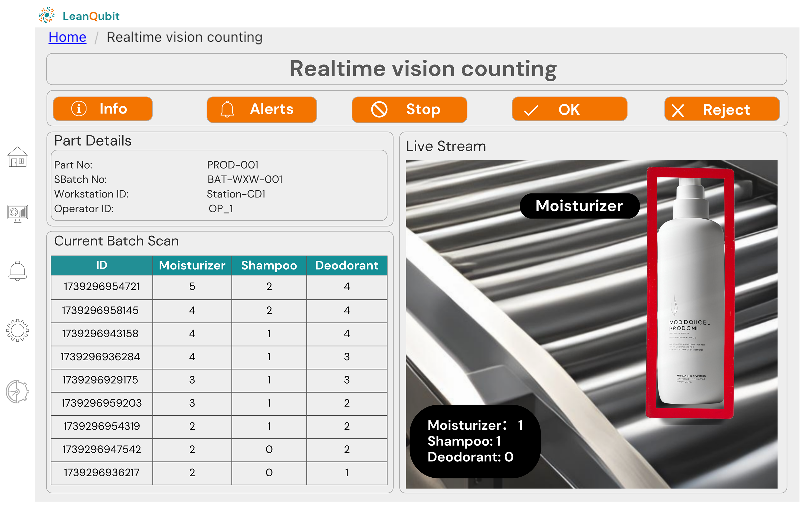Select row ID 1739296954721
This screenshot has width=812, height=508.
(x=102, y=287)
